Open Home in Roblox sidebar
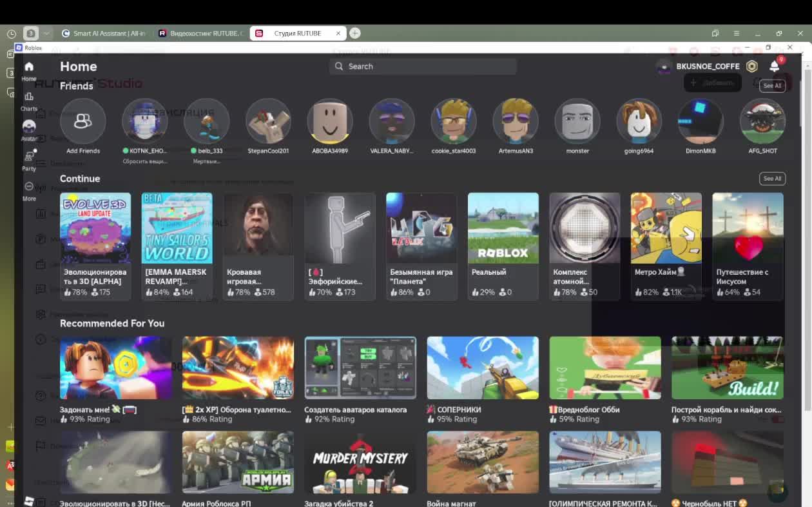 [x=29, y=71]
